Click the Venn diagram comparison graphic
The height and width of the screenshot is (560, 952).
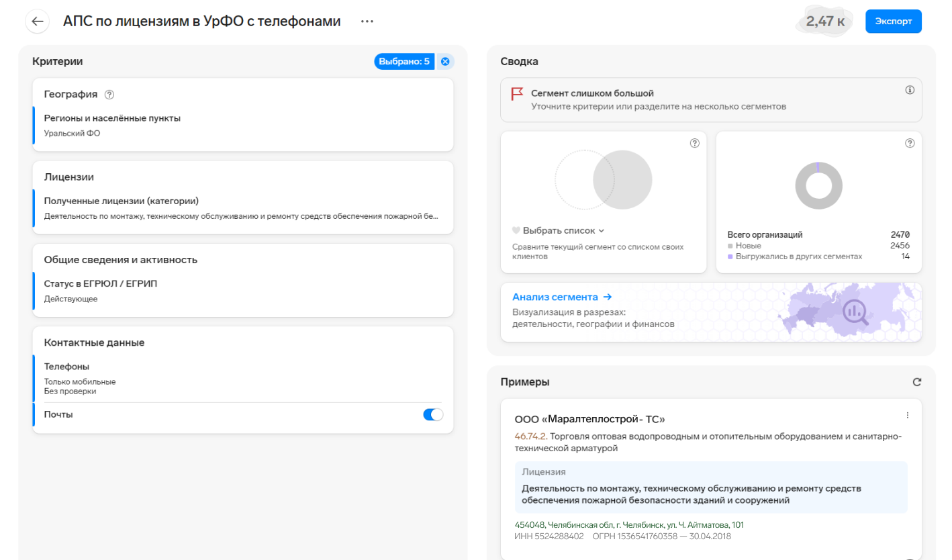point(604,179)
